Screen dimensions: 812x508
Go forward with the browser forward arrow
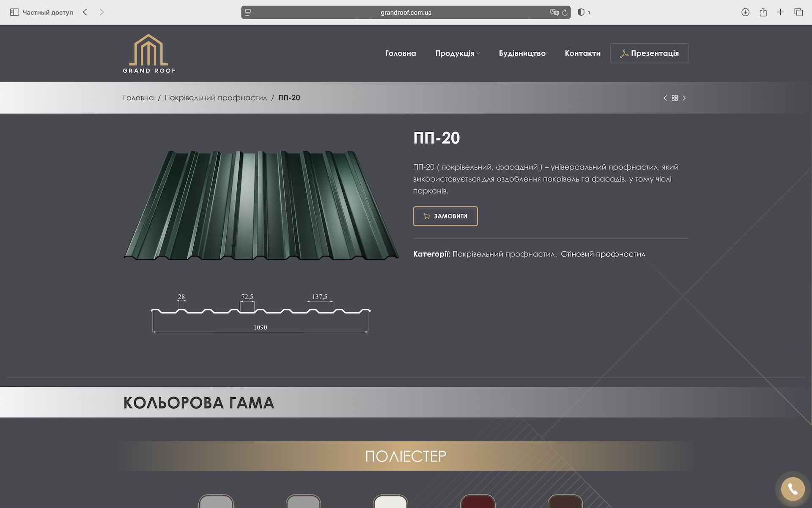tap(101, 12)
